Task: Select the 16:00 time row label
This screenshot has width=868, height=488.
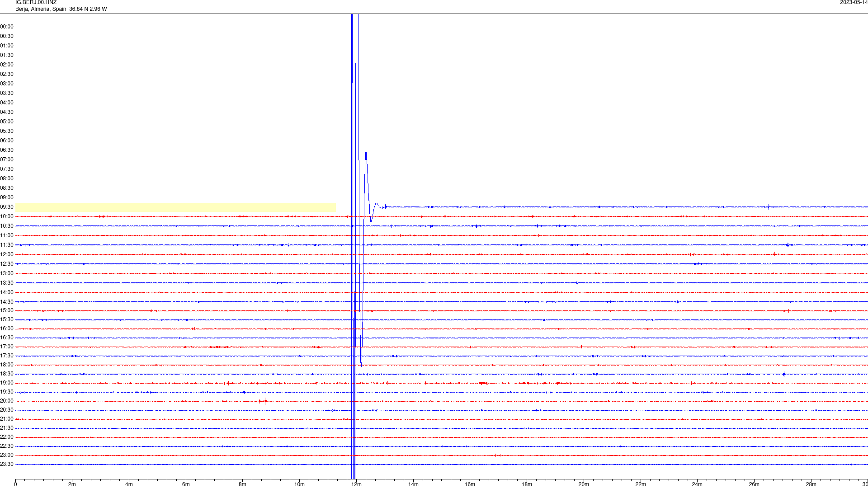Action: pos(7,328)
